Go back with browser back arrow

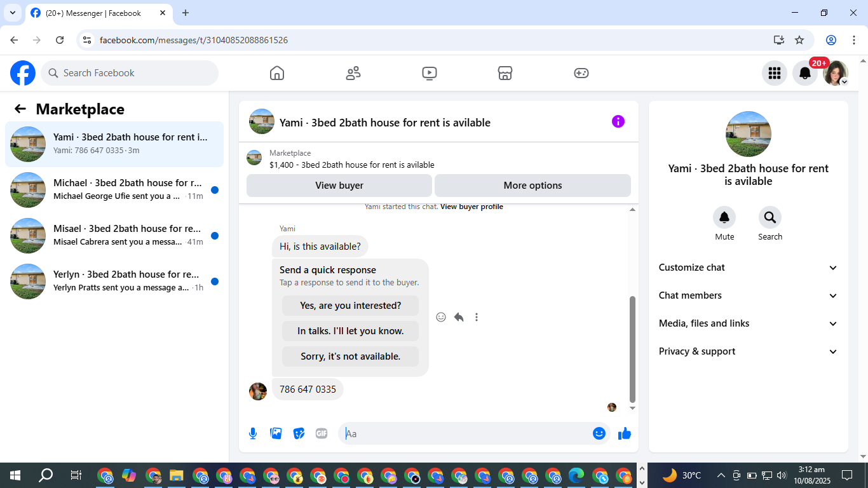pyautogui.click(x=14, y=40)
